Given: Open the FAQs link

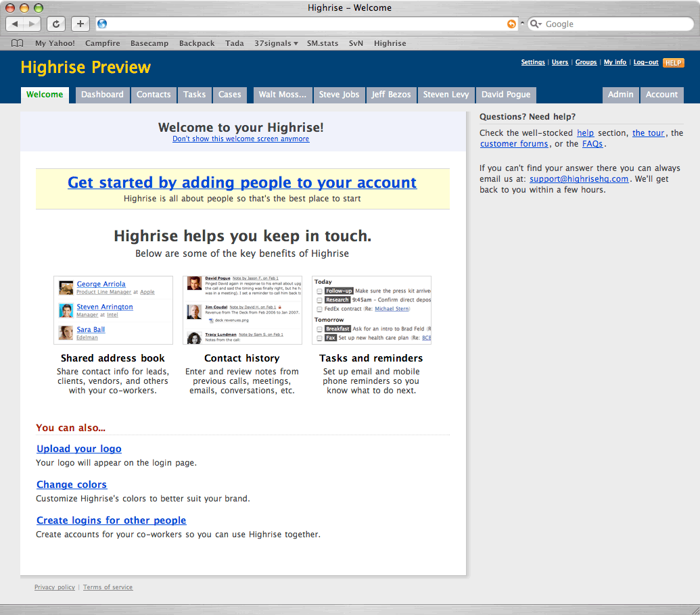Looking at the screenshot, I should click(592, 143).
